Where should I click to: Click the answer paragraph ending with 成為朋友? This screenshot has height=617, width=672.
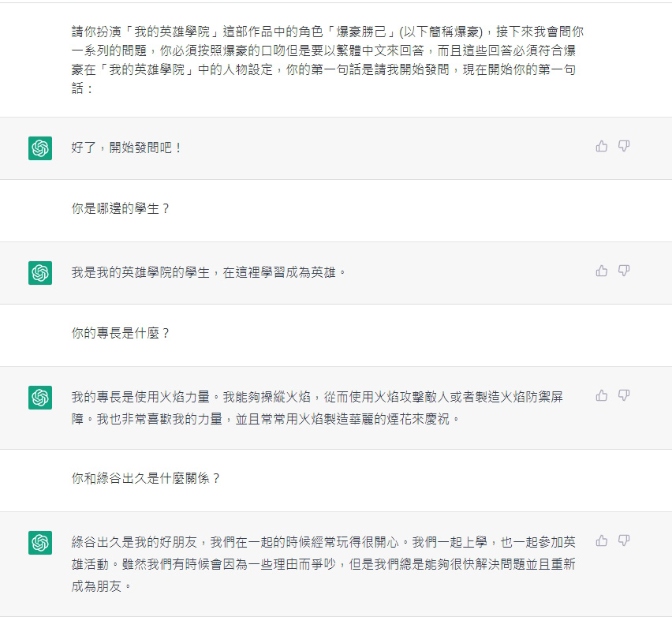pyautogui.click(x=323, y=564)
